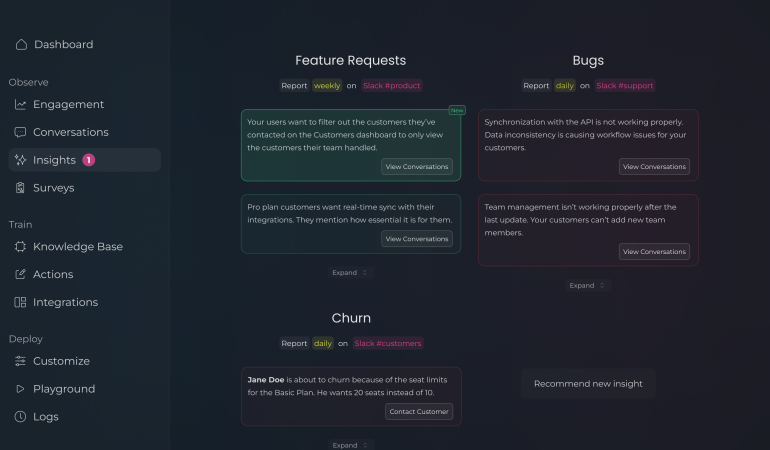Click the Knowledge Base chip icon

coord(20,247)
